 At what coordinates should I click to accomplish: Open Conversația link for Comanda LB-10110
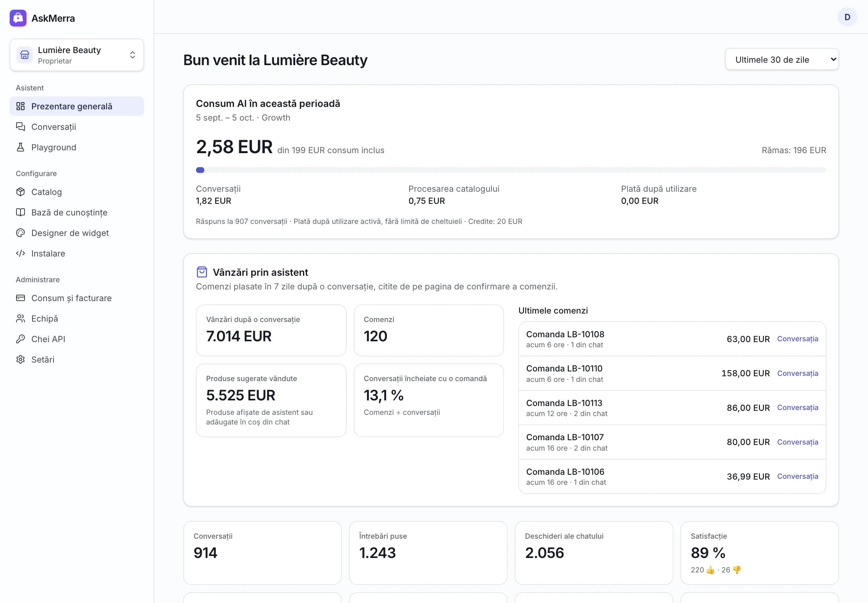[797, 373]
